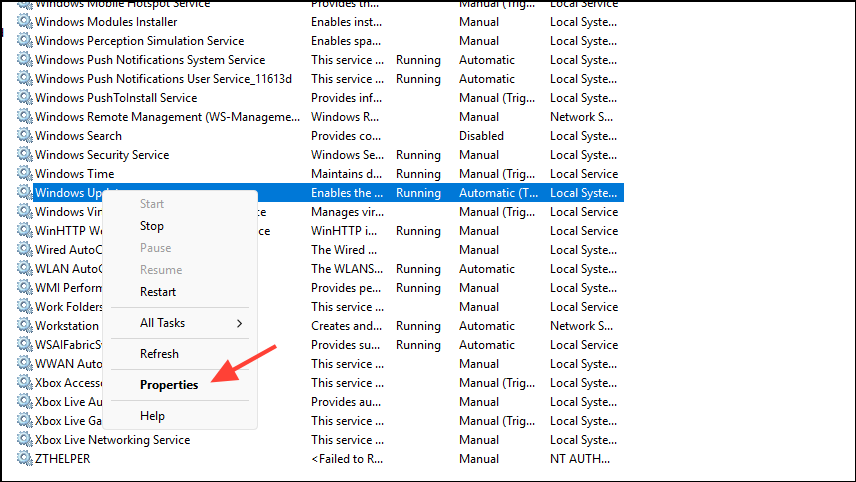Click gear icon for Windows Remote Management
Viewport: 856px width, 482px height.
[25, 116]
